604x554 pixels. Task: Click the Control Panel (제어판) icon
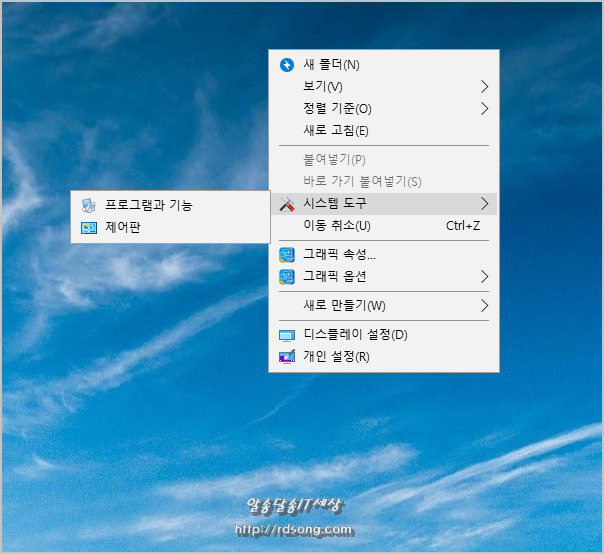coord(89,227)
